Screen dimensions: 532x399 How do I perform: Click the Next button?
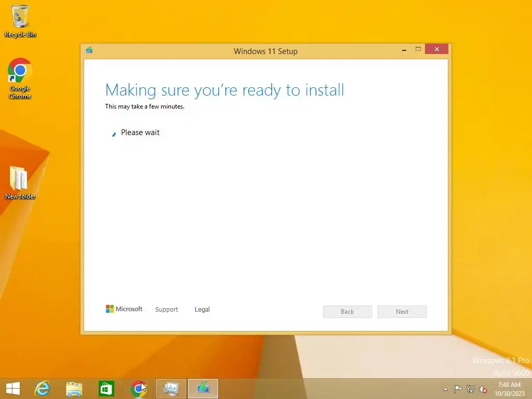click(x=402, y=312)
